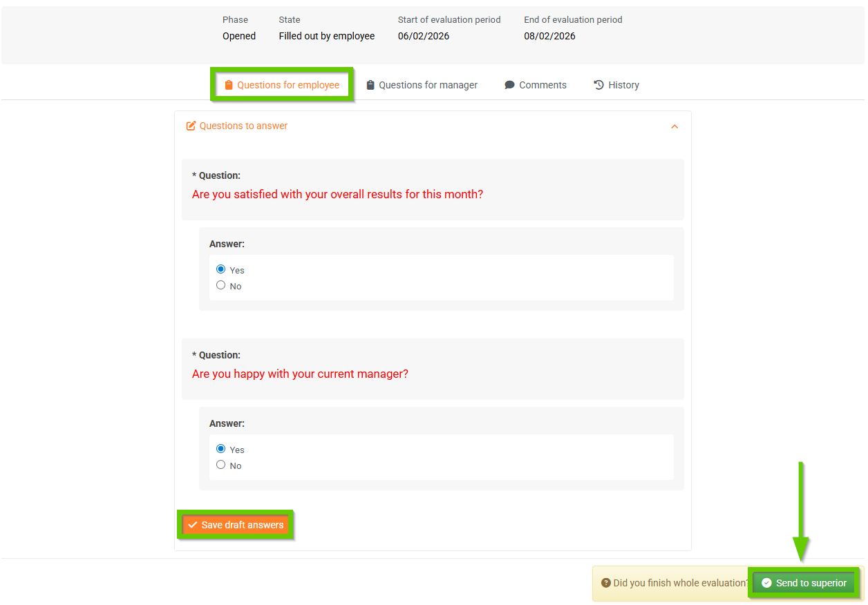
Task: Collapse the Questions to answer panel chevron
Action: [674, 126]
